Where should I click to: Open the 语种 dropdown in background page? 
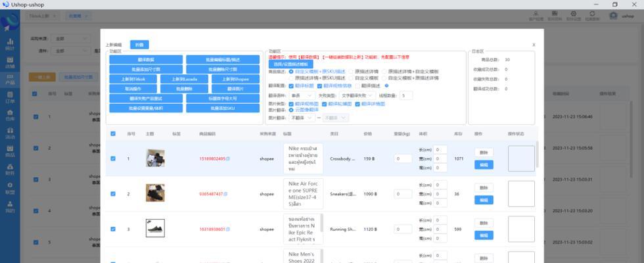pyautogui.click(x=72, y=51)
